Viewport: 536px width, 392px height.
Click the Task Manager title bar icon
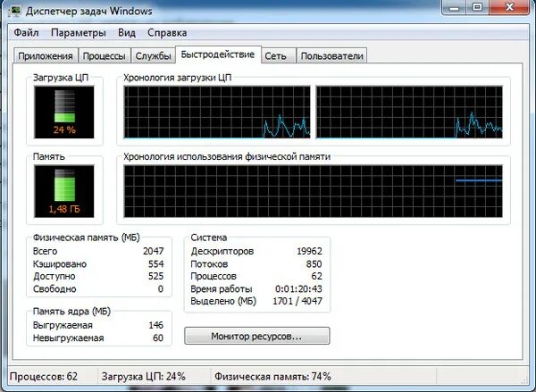pyautogui.click(x=14, y=12)
